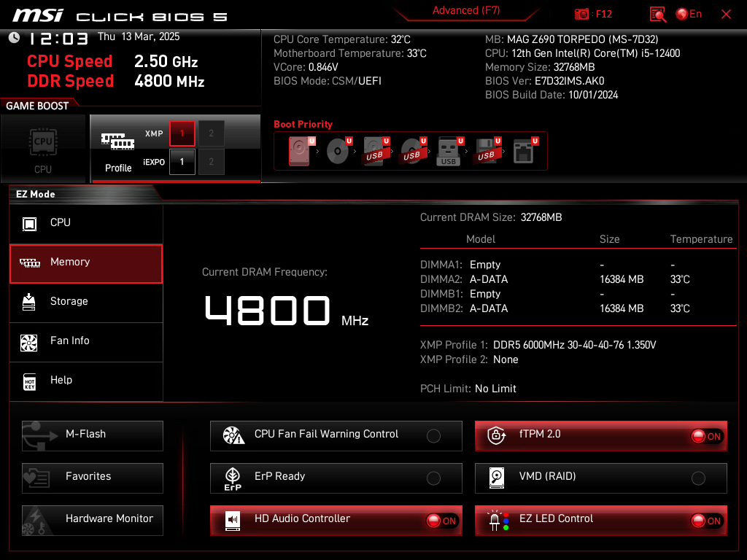
Task: Click the fTPM shield lock icon
Action: (x=496, y=435)
